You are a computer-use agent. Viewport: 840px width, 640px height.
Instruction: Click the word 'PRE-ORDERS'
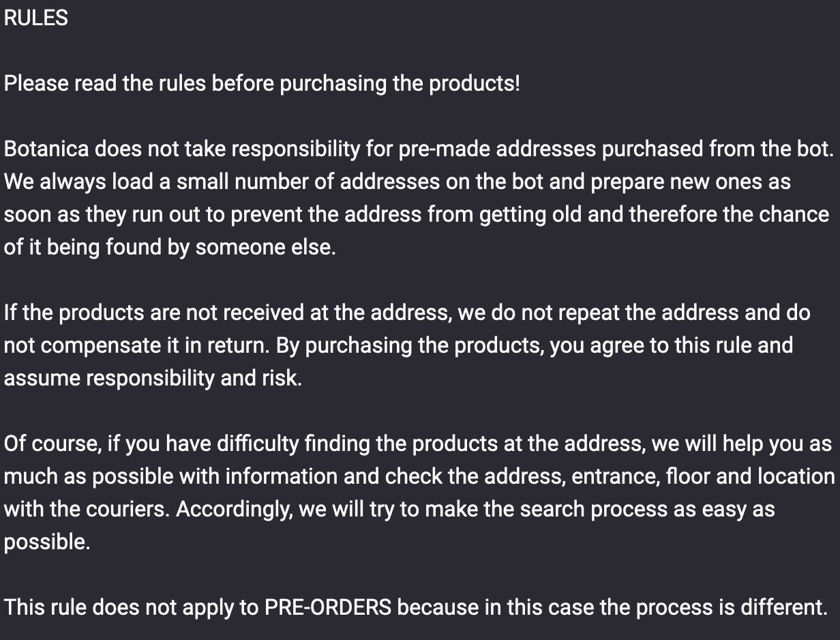[x=327, y=607]
